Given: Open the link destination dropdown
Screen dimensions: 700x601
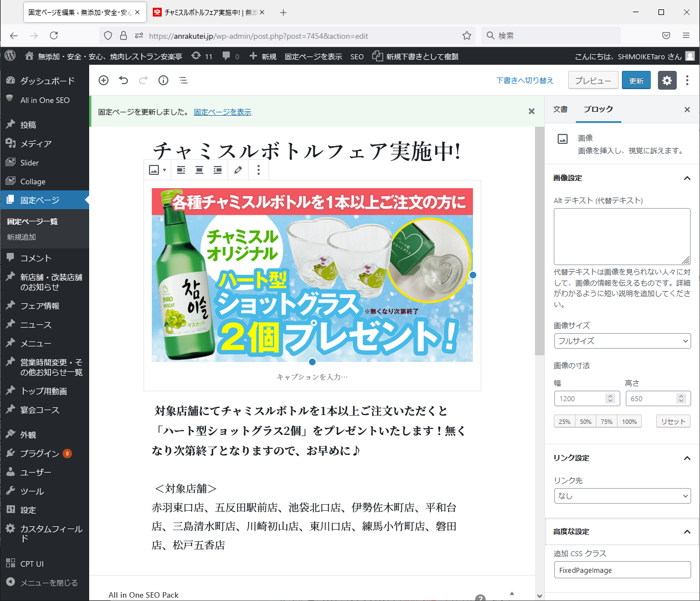Looking at the screenshot, I should (622, 496).
